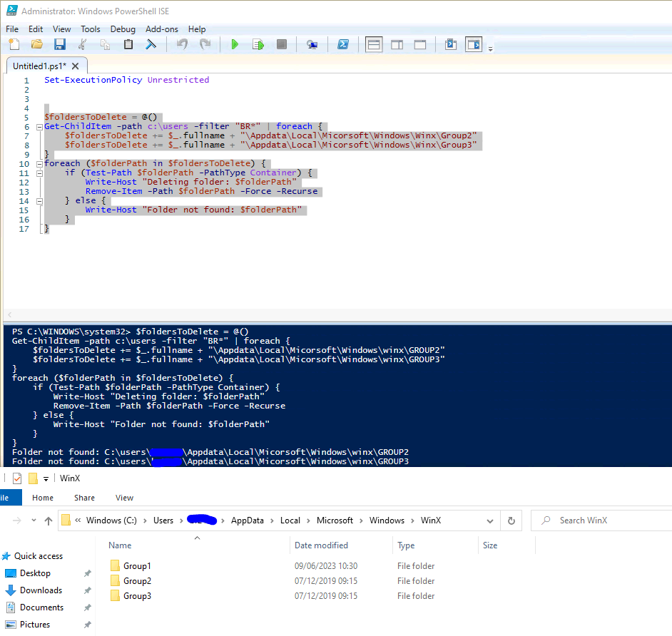Copy selection using toolbar copy icon
The height and width of the screenshot is (636, 672).
coord(105,44)
